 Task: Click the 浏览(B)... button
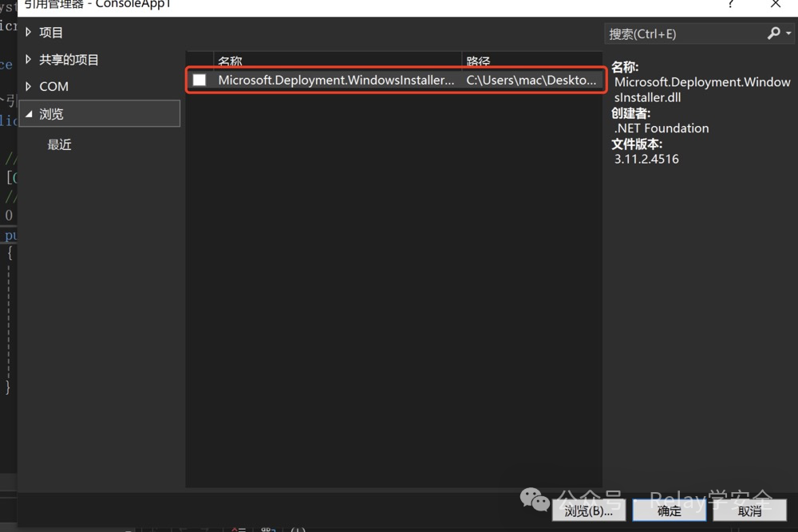[588, 510]
